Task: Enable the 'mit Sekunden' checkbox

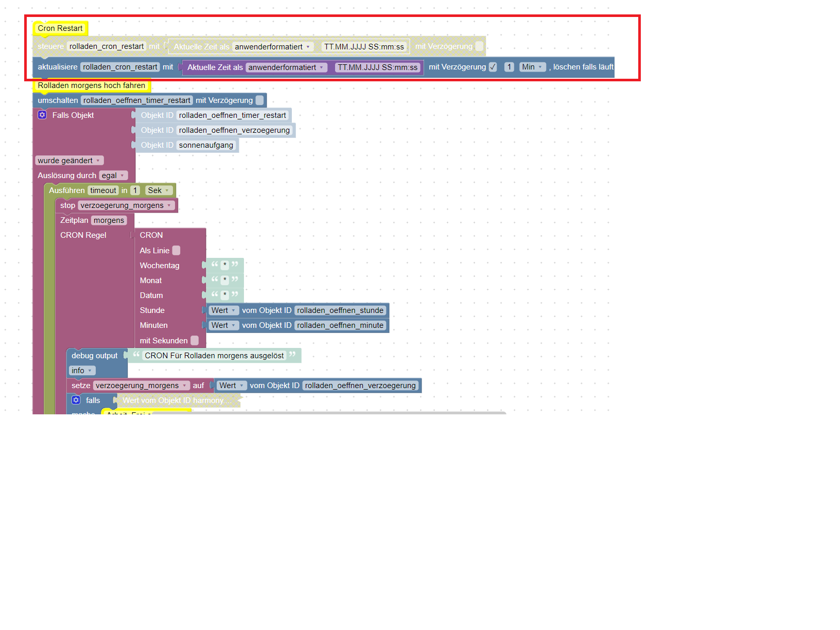Action: 195,340
